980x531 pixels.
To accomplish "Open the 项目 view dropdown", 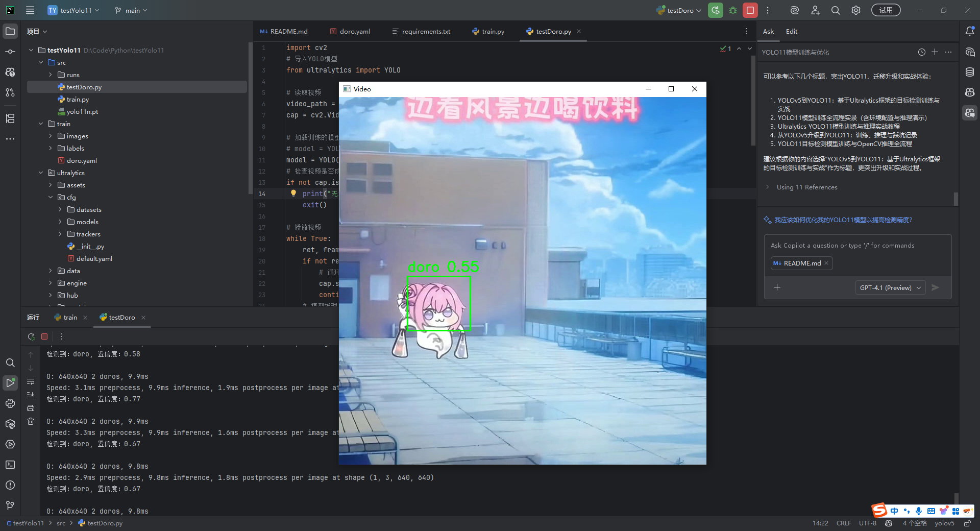I will click(x=37, y=31).
